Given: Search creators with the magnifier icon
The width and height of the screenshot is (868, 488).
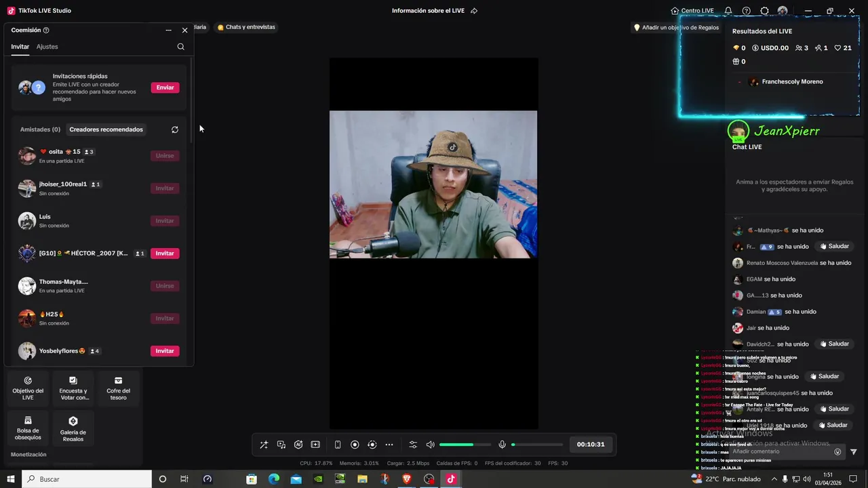Looking at the screenshot, I should tap(180, 47).
